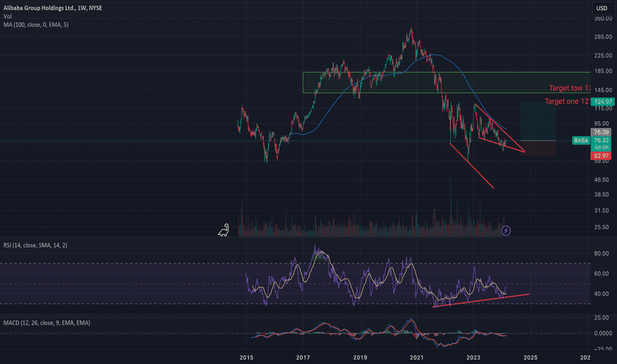Select the red stop-loss zone of position
This screenshot has width=617, height=364.
tap(538, 148)
